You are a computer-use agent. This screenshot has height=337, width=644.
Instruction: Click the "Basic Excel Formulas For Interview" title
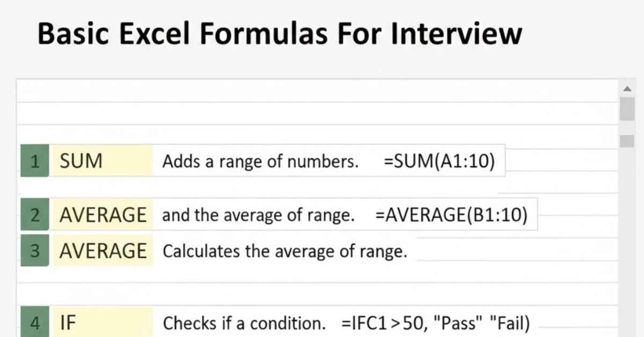tap(280, 33)
